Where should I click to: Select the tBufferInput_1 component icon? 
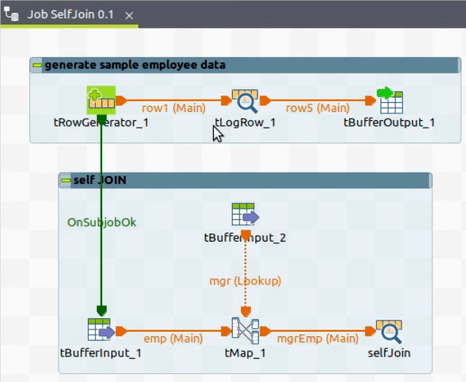pos(101,329)
